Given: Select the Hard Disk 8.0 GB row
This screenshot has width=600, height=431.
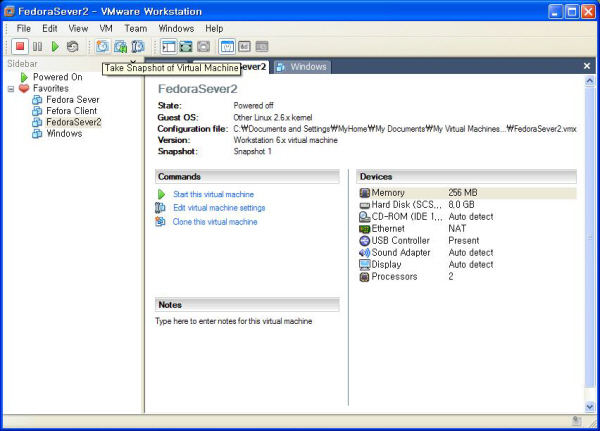Looking at the screenshot, I should click(468, 205).
